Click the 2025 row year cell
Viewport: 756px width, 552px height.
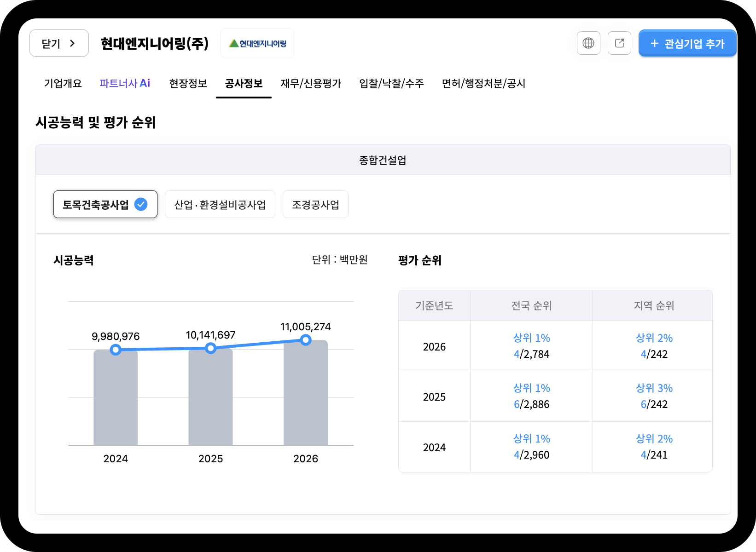point(434,397)
